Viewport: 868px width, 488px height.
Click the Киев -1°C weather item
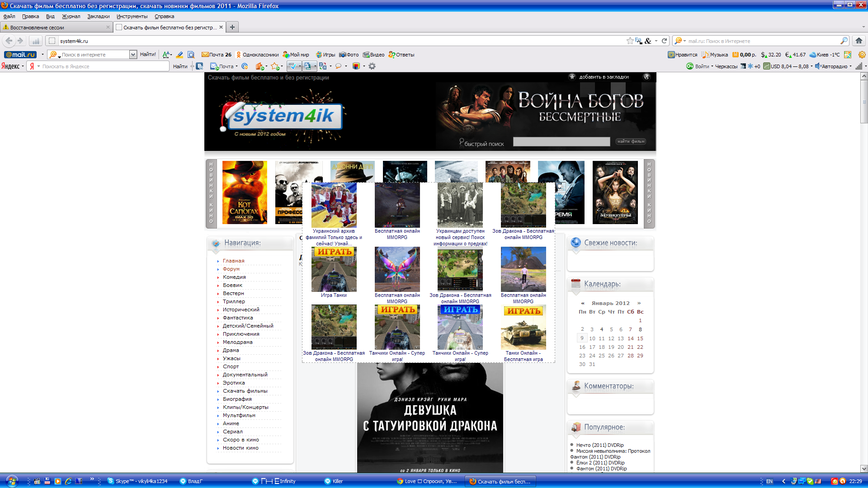[825, 55]
